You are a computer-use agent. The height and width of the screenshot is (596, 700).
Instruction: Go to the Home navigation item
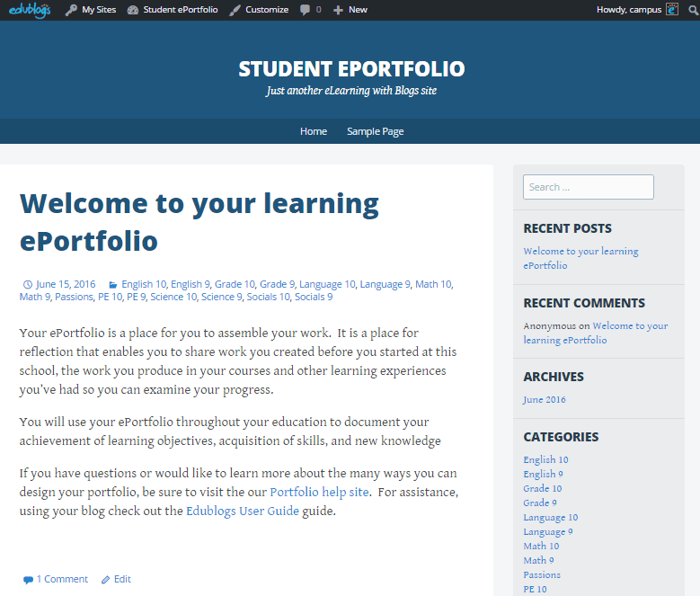(314, 131)
